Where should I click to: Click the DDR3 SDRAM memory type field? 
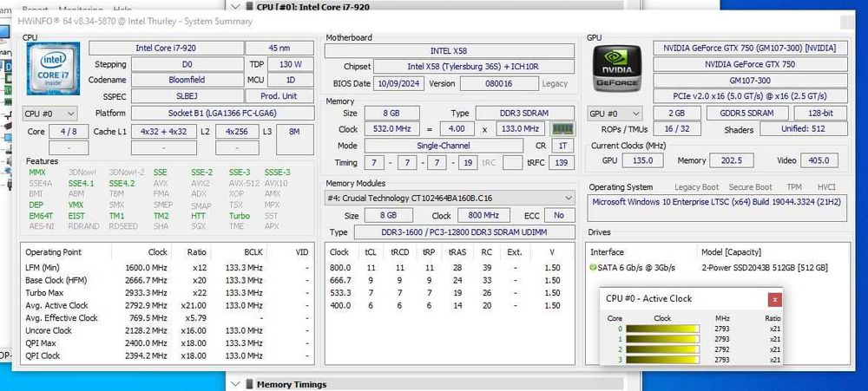coord(524,114)
